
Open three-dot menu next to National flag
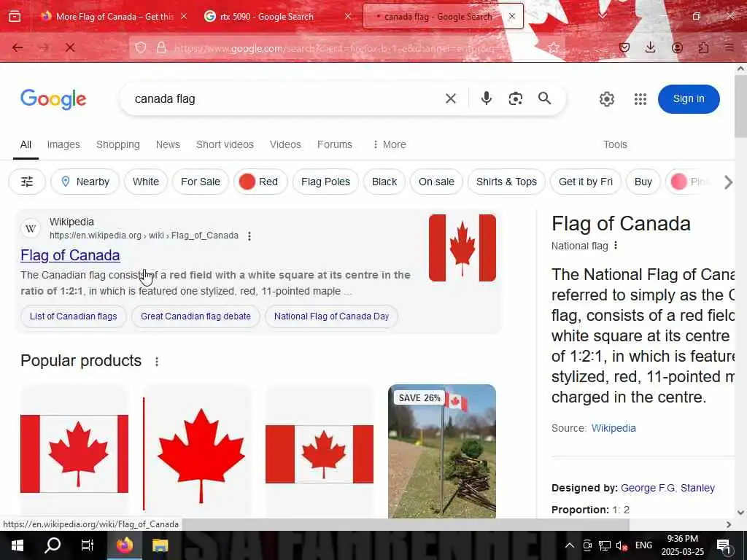[616, 245]
